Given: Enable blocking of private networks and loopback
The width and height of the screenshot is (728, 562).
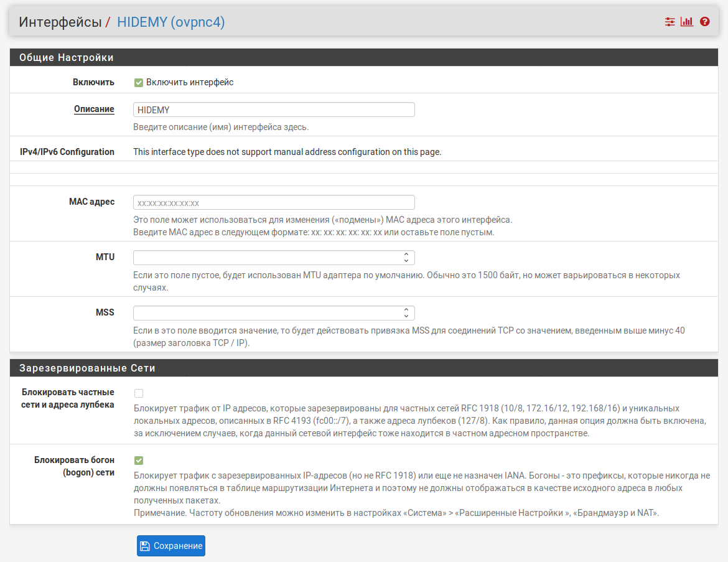Looking at the screenshot, I should tap(139, 393).
